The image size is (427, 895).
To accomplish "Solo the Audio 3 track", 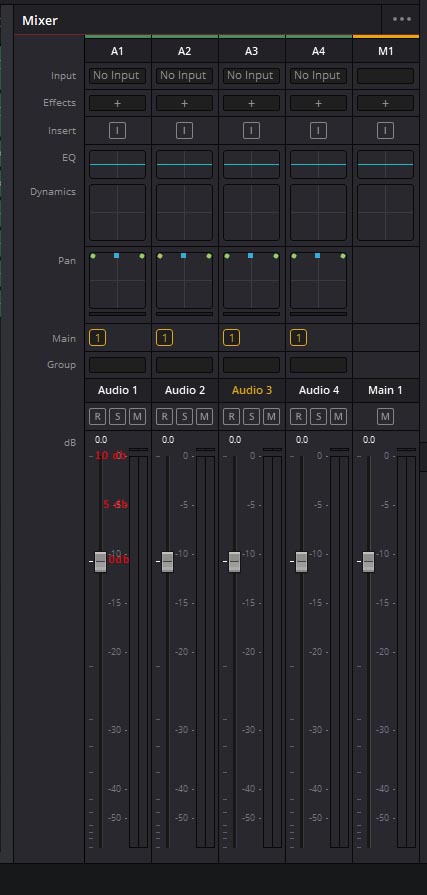I will click(x=251, y=417).
